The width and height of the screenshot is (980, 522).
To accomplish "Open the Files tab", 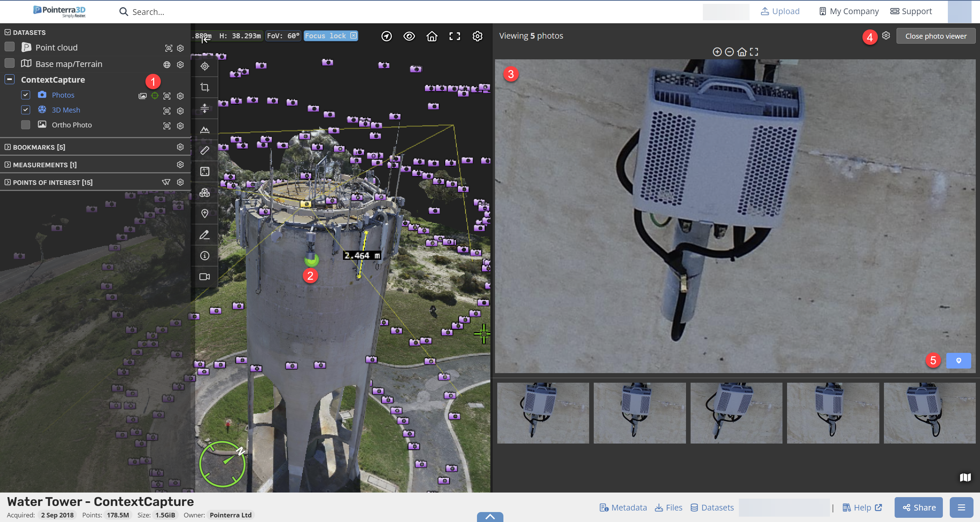I will [x=669, y=507].
